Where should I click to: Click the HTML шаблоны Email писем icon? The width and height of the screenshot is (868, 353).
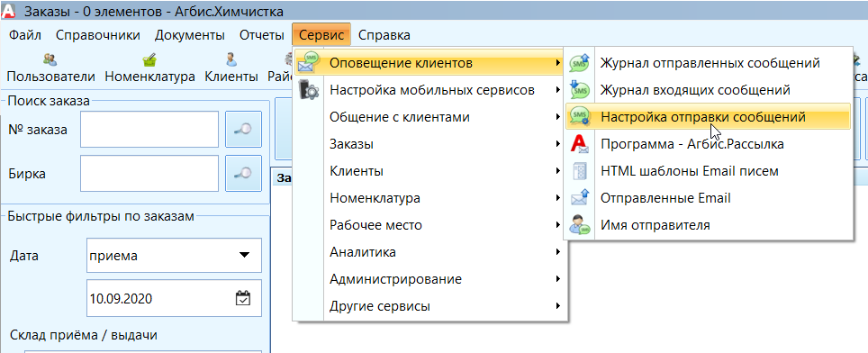580,171
